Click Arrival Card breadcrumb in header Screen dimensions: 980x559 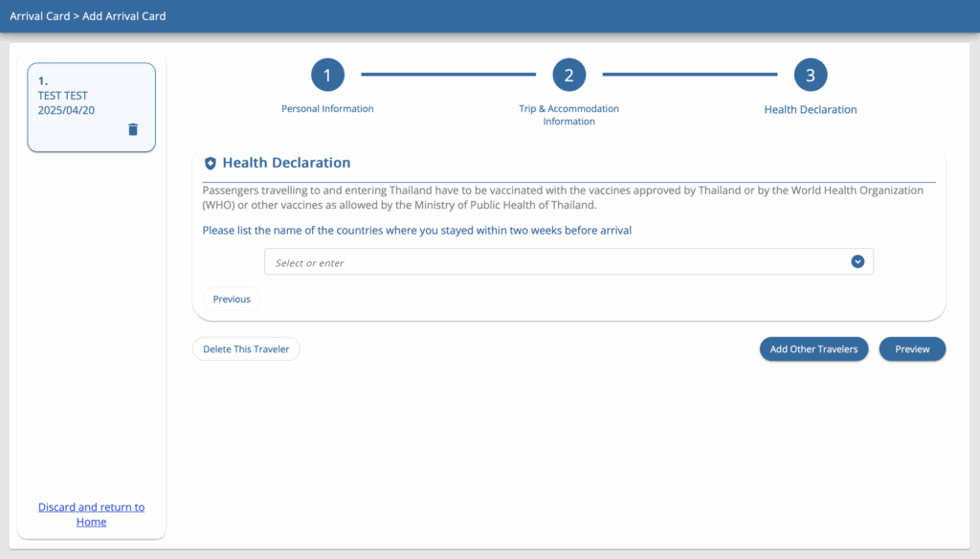(39, 16)
